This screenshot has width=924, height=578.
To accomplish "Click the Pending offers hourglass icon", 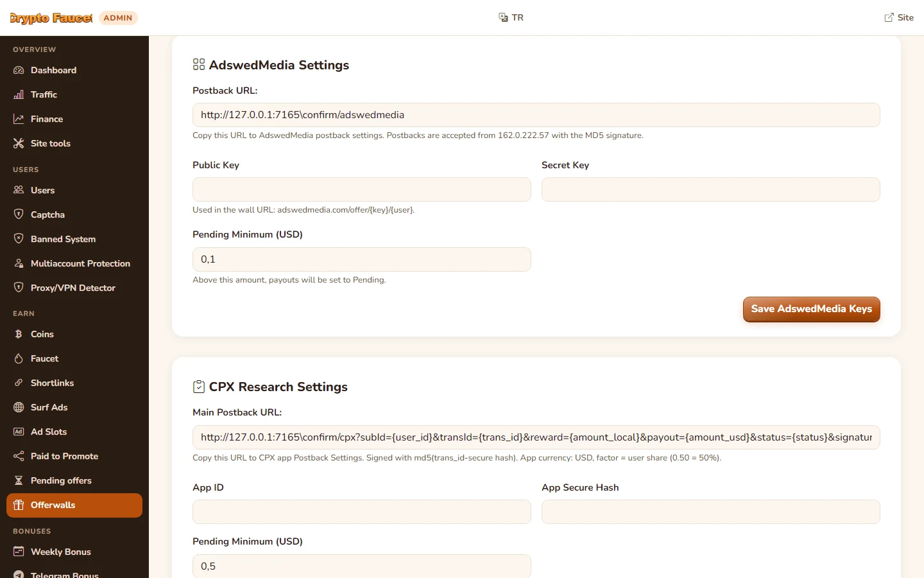I will click(x=19, y=480).
